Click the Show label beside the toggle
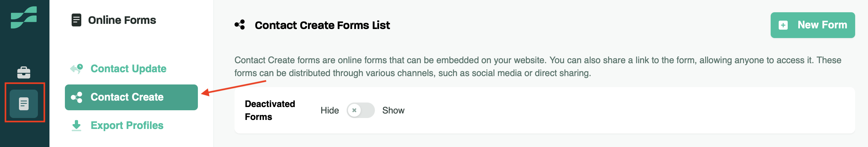868x147 pixels. pyautogui.click(x=393, y=110)
